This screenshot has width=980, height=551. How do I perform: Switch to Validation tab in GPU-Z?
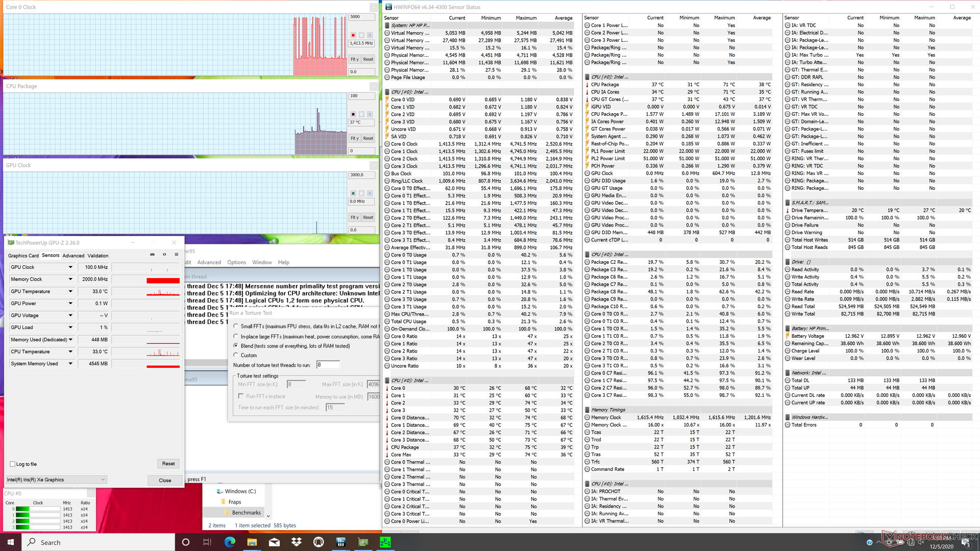pos(98,256)
